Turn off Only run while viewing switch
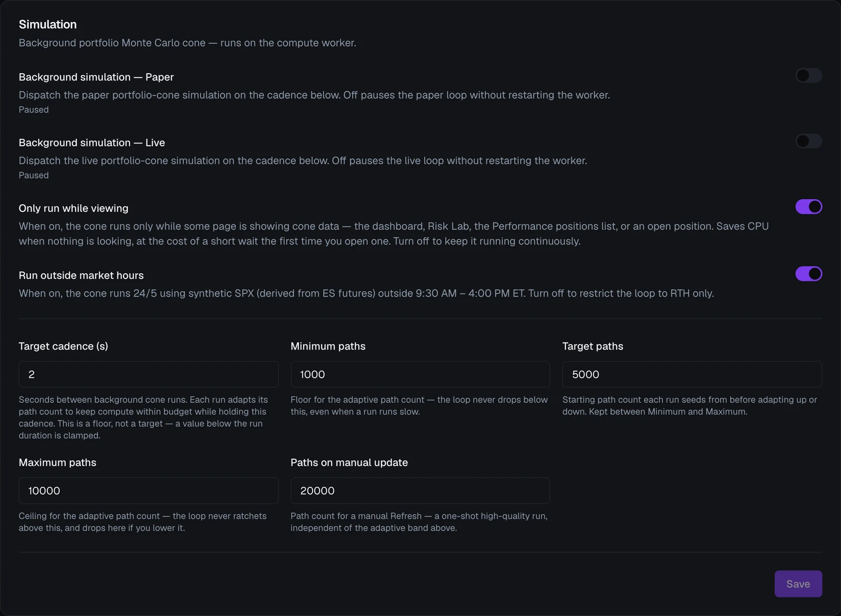The height and width of the screenshot is (616, 841). pos(808,207)
